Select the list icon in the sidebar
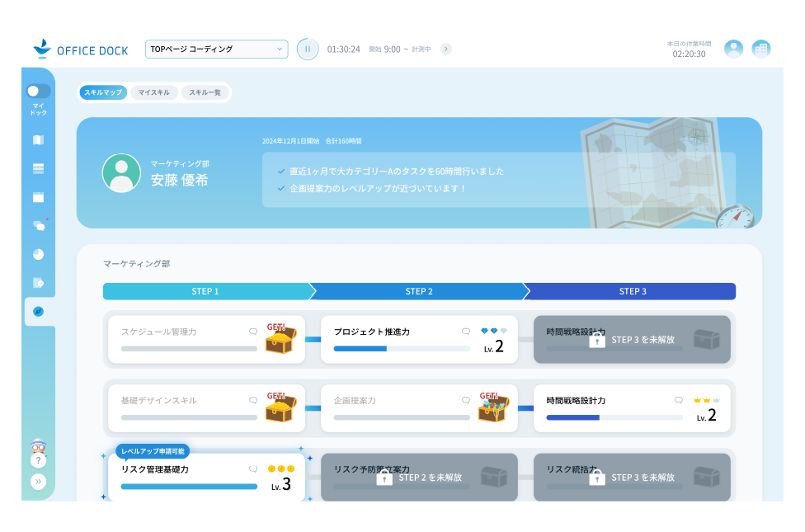The width and height of the screenshot is (805, 532). pos(37,168)
